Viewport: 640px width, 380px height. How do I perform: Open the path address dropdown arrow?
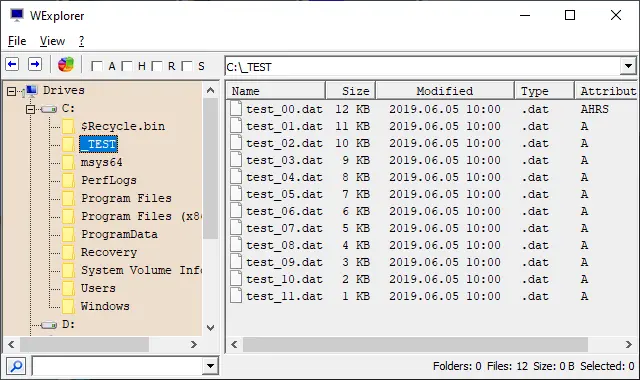tap(628, 66)
